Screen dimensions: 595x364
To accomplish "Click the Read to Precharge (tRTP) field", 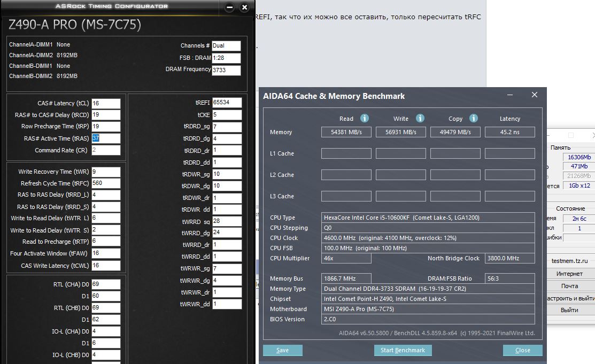I will (x=106, y=242).
